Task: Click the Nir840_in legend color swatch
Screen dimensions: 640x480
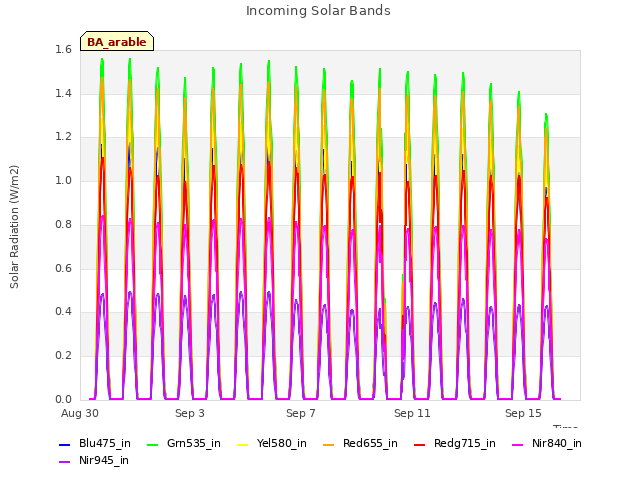Action: tap(518, 444)
